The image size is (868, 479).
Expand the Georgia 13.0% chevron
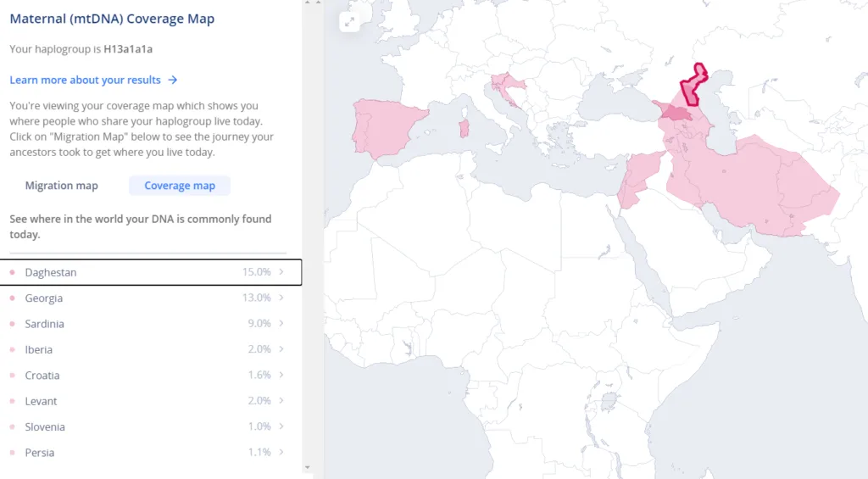point(281,298)
